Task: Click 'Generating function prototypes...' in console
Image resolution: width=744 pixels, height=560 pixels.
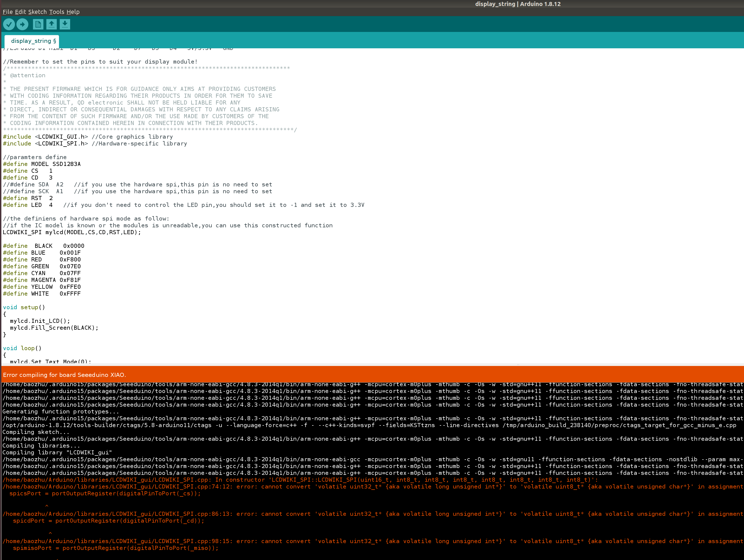Action: coord(61,411)
